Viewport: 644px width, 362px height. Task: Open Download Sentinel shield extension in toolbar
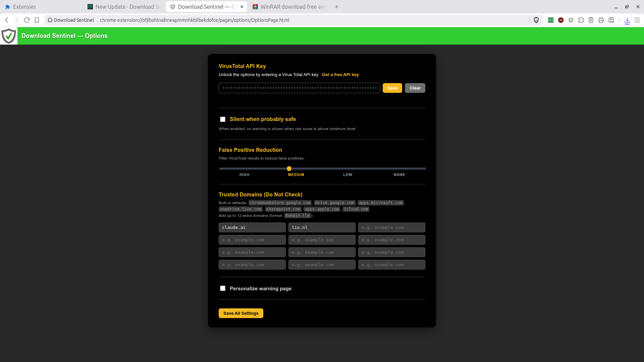[571, 20]
